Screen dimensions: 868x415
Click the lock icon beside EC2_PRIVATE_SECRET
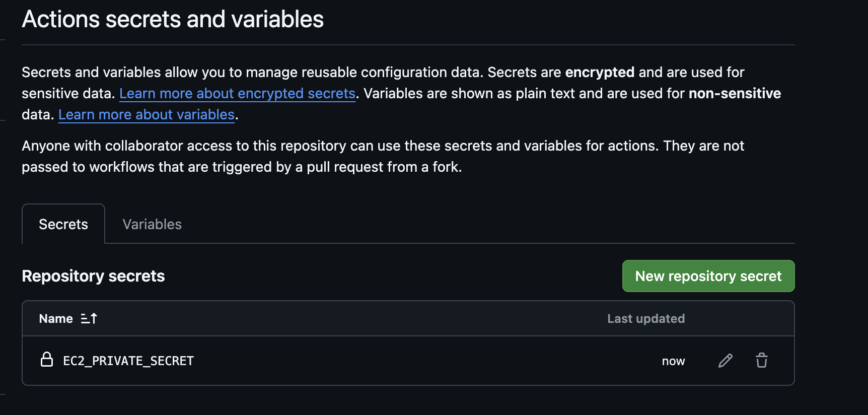pos(47,360)
